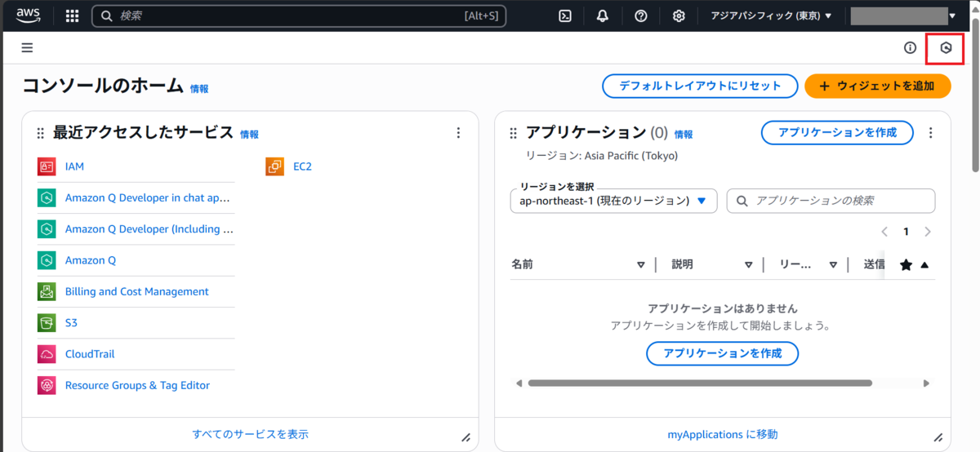This screenshot has height=452, width=980.
Task: Click アプリケーションを作成 in the empty table
Action: [x=722, y=353]
